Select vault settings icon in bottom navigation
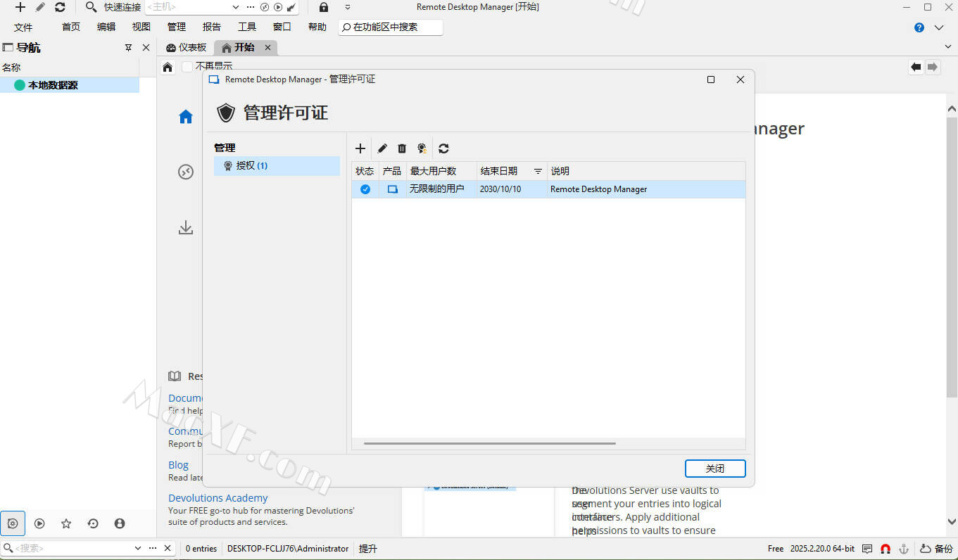 13,523
